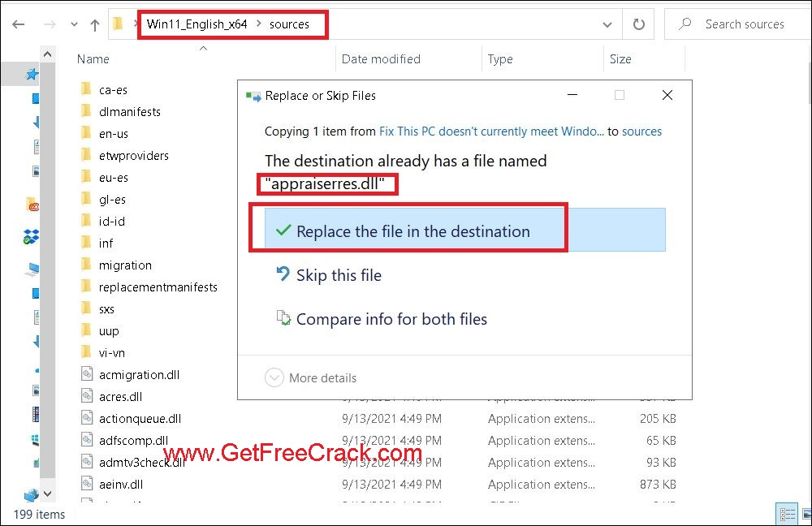Image resolution: width=812 pixels, height=526 pixels.
Task: Click aeinv.dll Application extension type
Action: 541,484
